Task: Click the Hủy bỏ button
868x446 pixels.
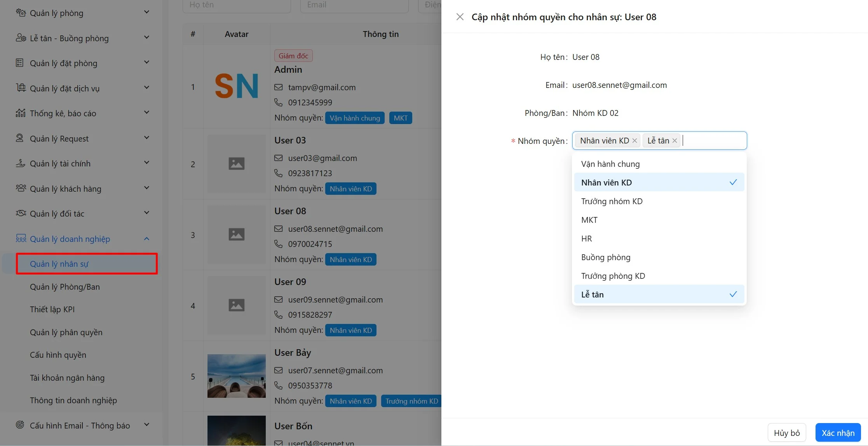Action: pyautogui.click(x=786, y=433)
